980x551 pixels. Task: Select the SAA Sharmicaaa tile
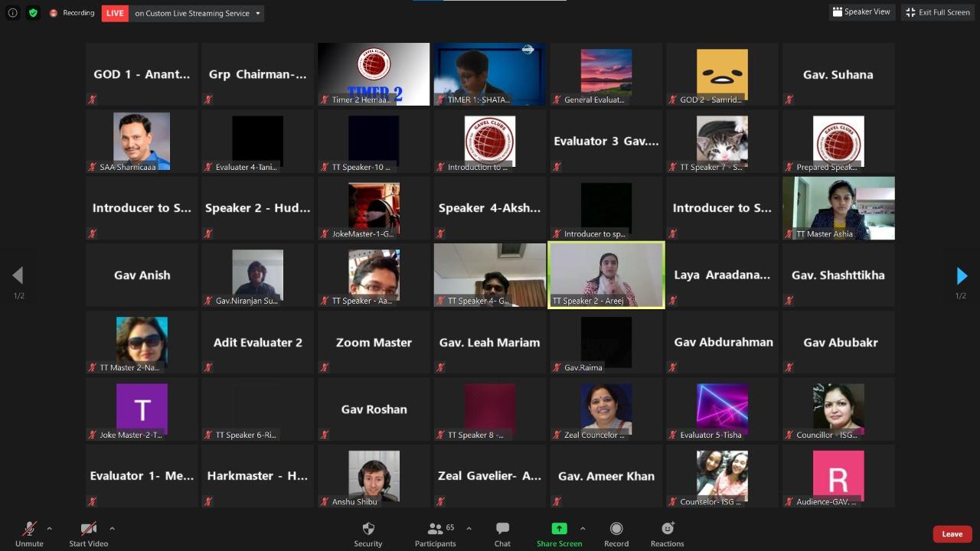(142, 141)
